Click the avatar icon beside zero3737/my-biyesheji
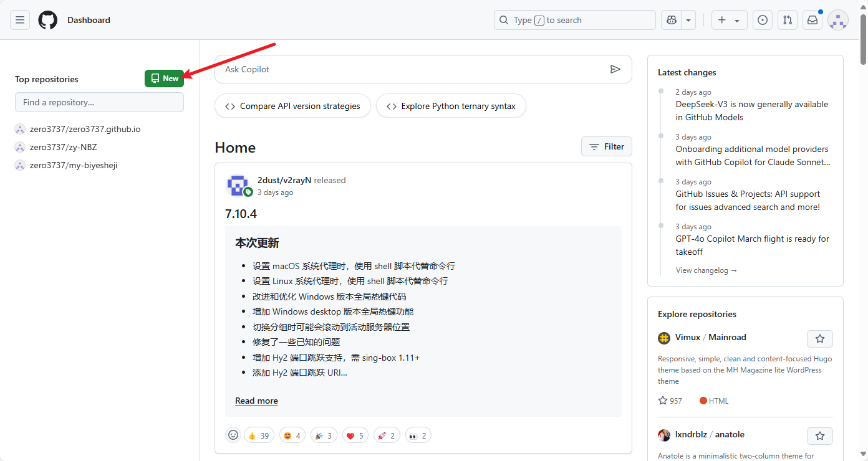The height and width of the screenshot is (461, 868). click(x=20, y=165)
